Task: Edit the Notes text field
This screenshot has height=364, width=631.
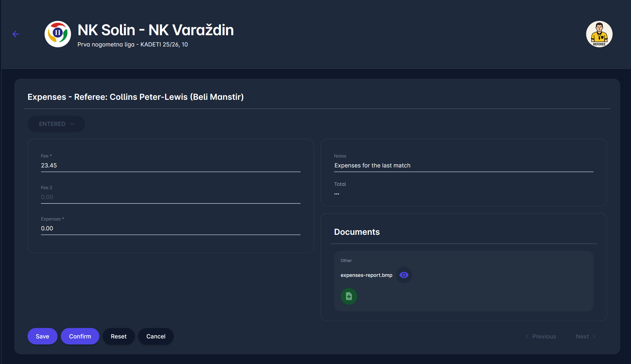Action: (463, 166)
